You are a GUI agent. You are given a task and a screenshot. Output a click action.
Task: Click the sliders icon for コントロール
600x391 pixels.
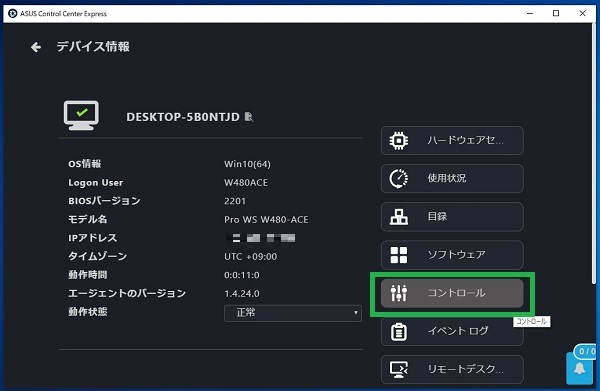tap(398, 293)
